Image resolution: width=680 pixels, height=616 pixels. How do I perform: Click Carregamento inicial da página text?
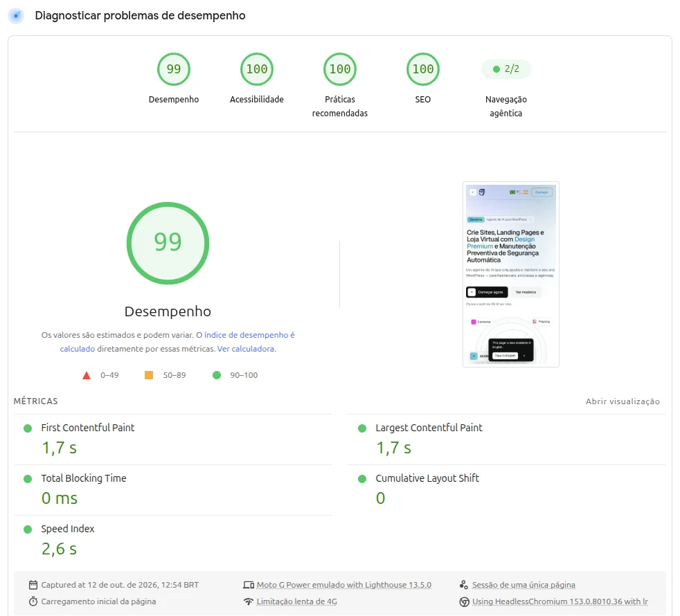tap(98, 601)
